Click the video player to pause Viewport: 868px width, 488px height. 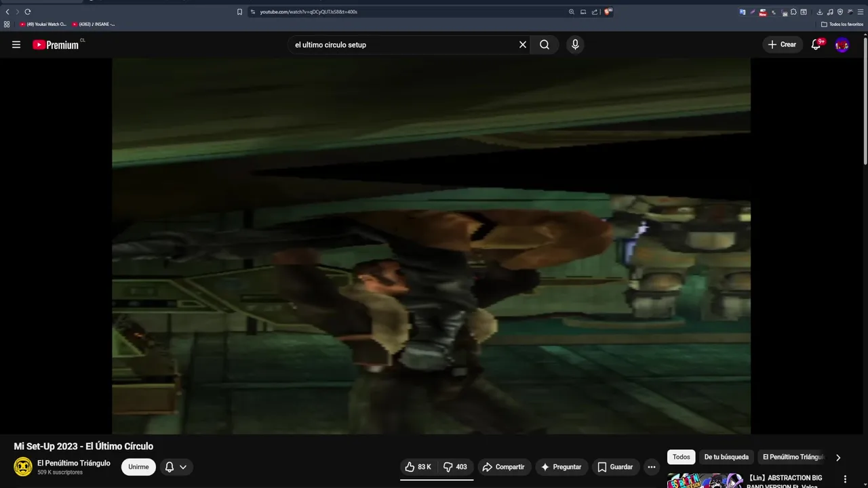tap(431, 245)
